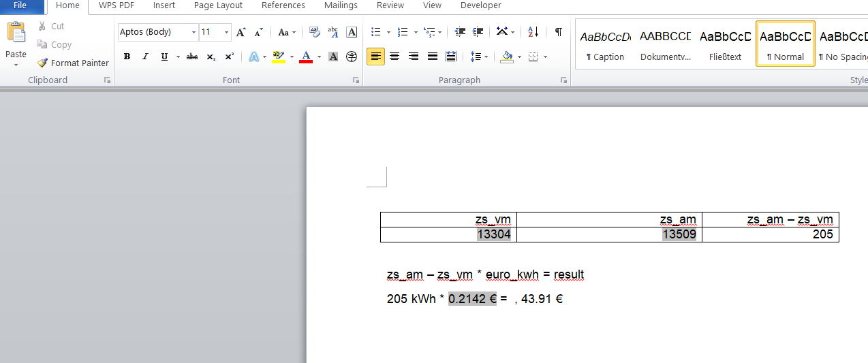Align text to the right
This screenshot has width=868, height=363.
(x=414, y=57)
